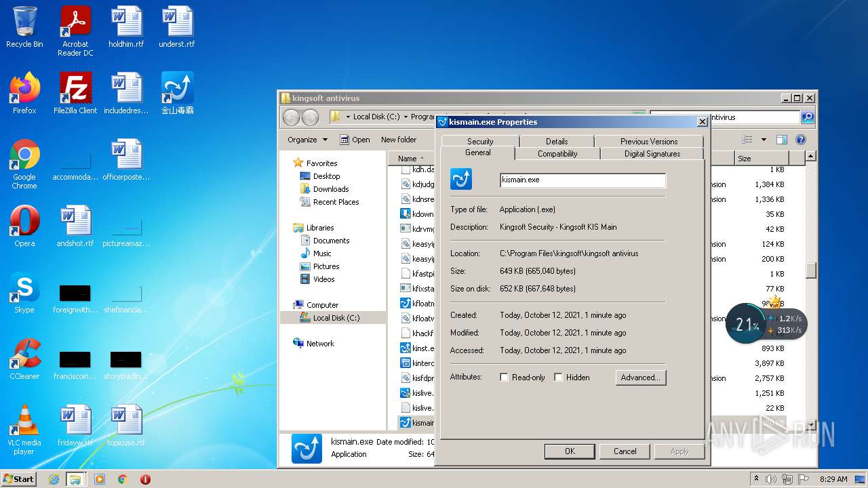Launch Google Chrome desktop shortcut
868x488 pixels.
[x=24, y=164]
